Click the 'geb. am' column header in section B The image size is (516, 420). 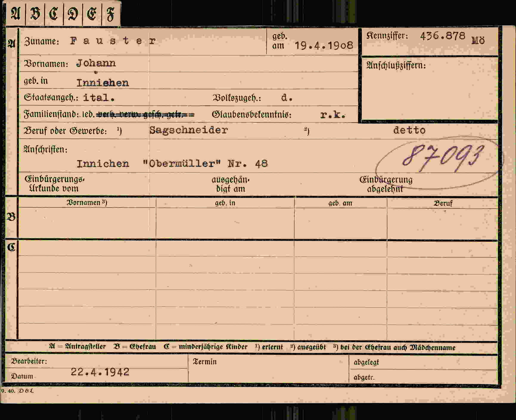(x=340, y=203)
